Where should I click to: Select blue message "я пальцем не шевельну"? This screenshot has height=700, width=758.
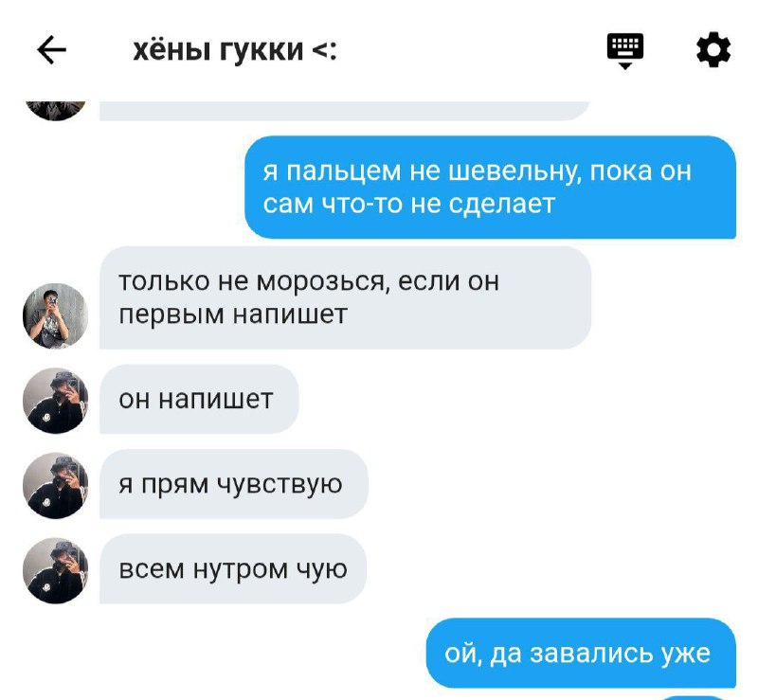coord(490,188)
